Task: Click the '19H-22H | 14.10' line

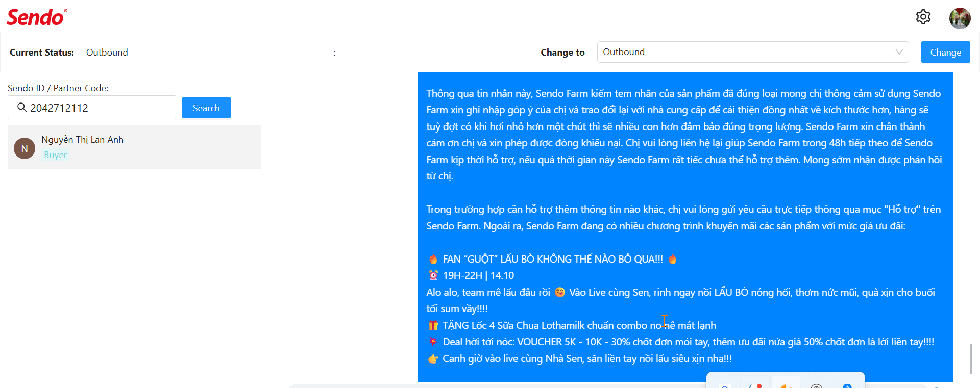Action: (x=471, y=275)
